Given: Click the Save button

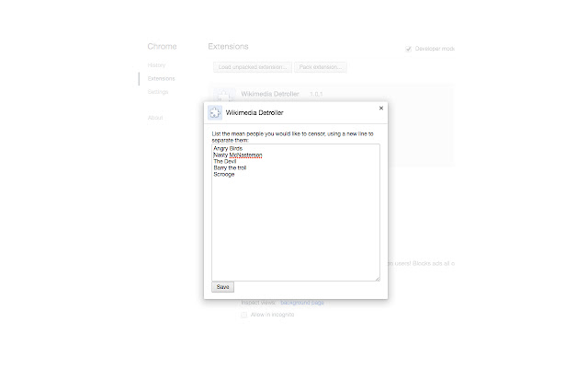Looking at the screenshot, I should (x=222, y=287).
